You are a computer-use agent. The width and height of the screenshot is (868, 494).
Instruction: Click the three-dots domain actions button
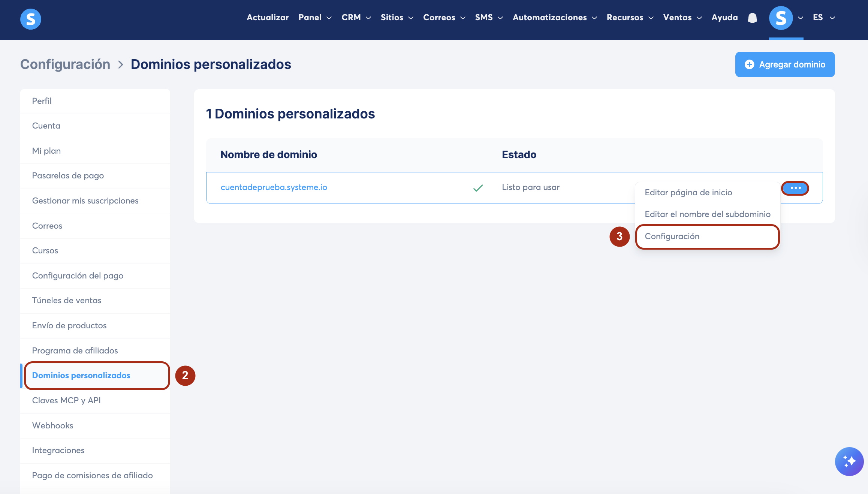795,188
